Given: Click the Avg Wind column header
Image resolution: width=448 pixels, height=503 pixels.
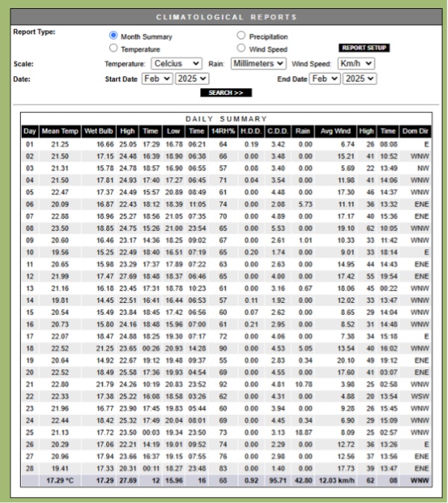Looking at the screenshot, I should [335, 132].
